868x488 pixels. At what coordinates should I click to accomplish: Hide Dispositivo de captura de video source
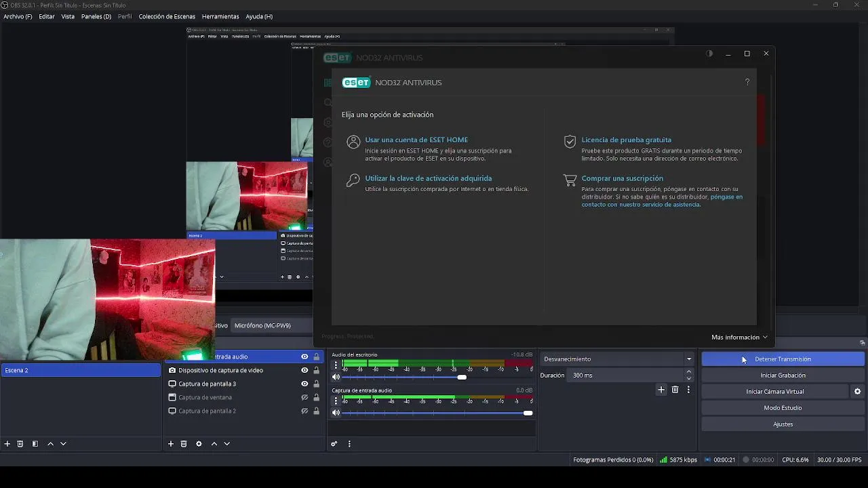304,370
